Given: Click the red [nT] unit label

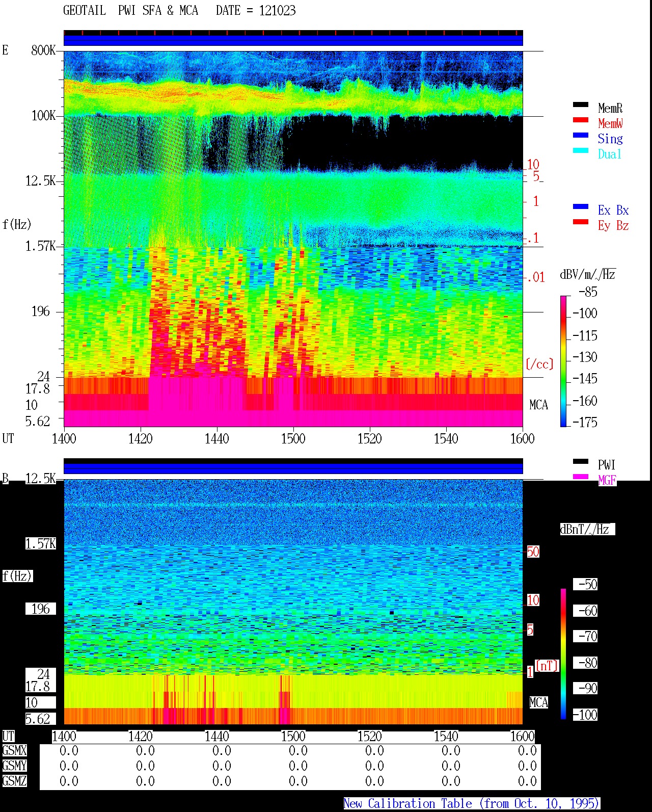Looking at the screenshot, I should tap(547, 665).
